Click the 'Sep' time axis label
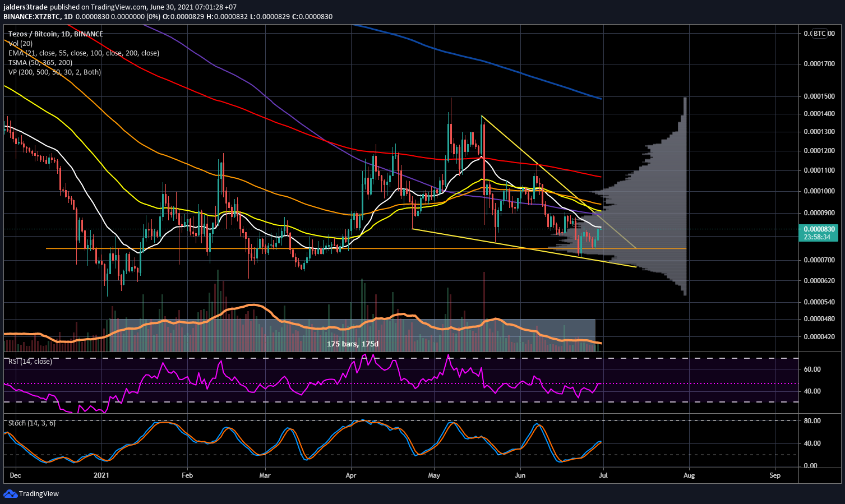The image size is (845, 504). [x=775, y=475]
